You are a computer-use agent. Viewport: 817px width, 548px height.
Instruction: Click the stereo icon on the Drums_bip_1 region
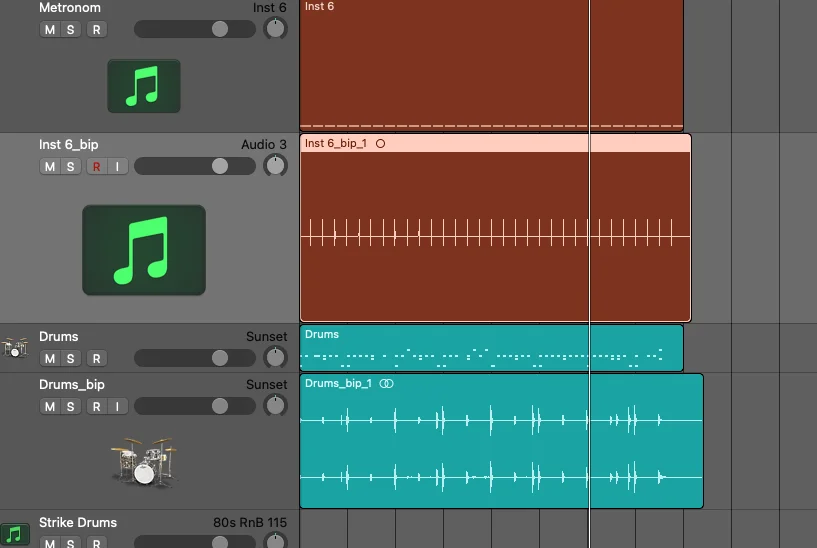pyautogui.click(x=387, y=383)
